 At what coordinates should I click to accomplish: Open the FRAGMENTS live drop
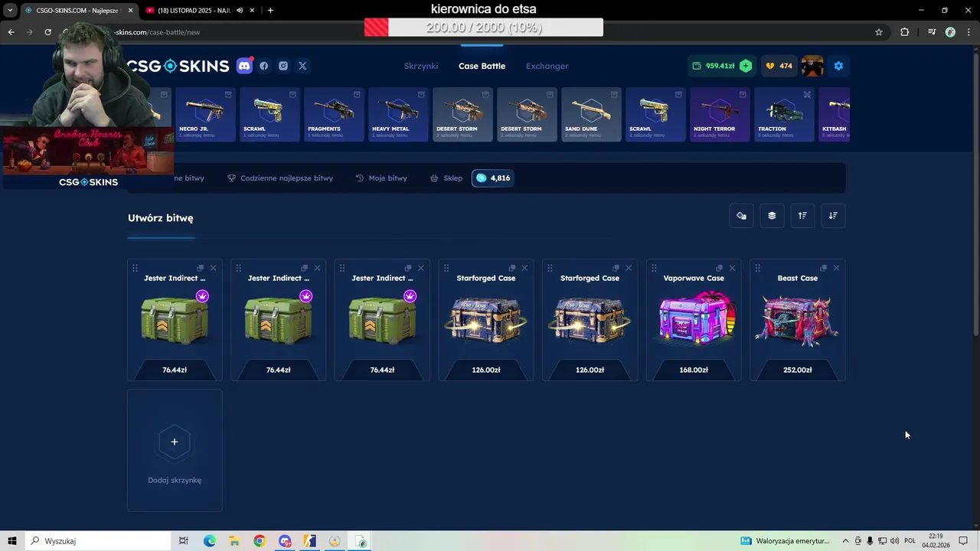[335, 114]
